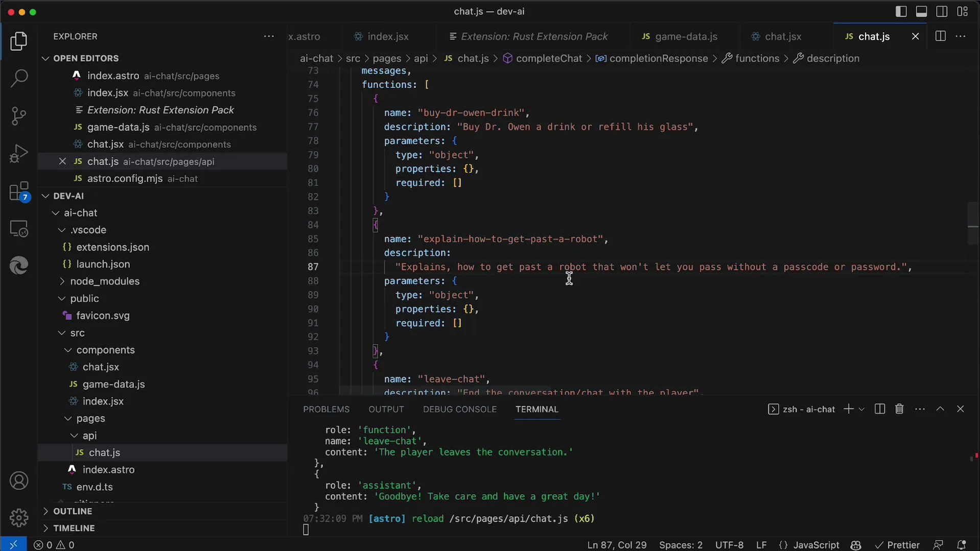Click the editor minimap scrollbar slider

click(973, 223)
